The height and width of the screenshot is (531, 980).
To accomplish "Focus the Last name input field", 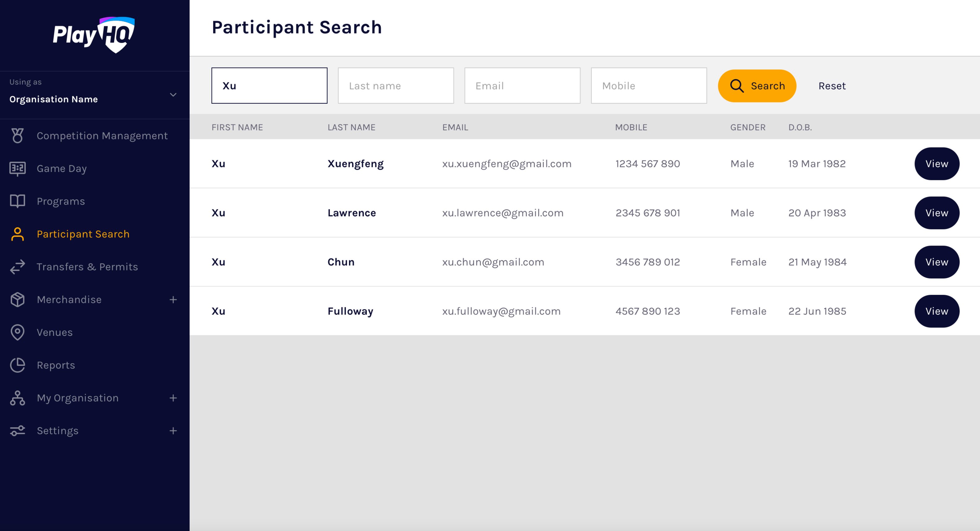I will click(x=396, y=86).
